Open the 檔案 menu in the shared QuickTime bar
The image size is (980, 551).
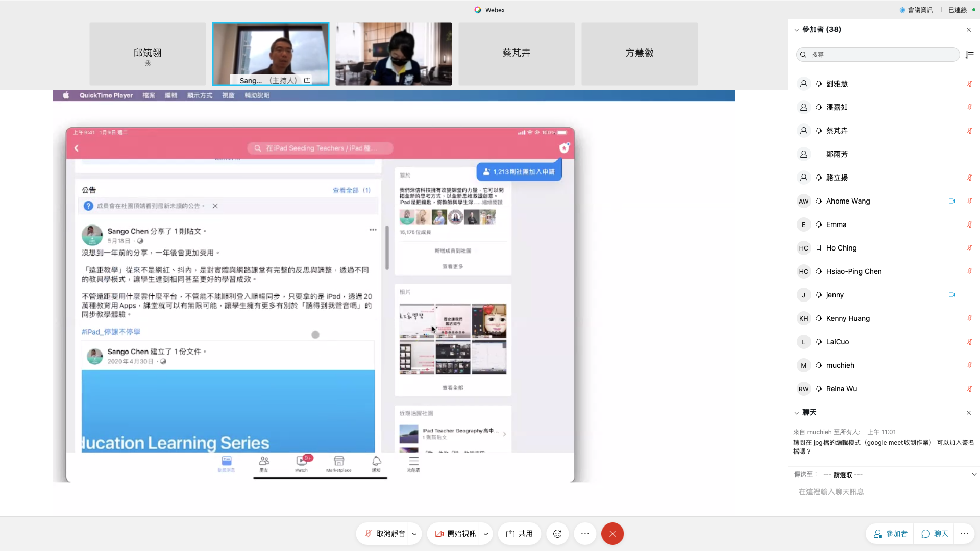(149, 95)
